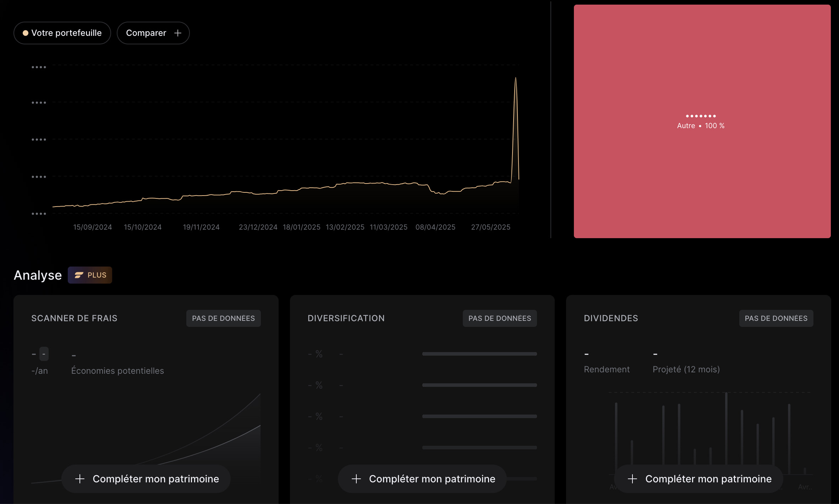Click the hidden amount dots in treemap
The width and height of the screenshot is (839, 504).
pos(701,116)
